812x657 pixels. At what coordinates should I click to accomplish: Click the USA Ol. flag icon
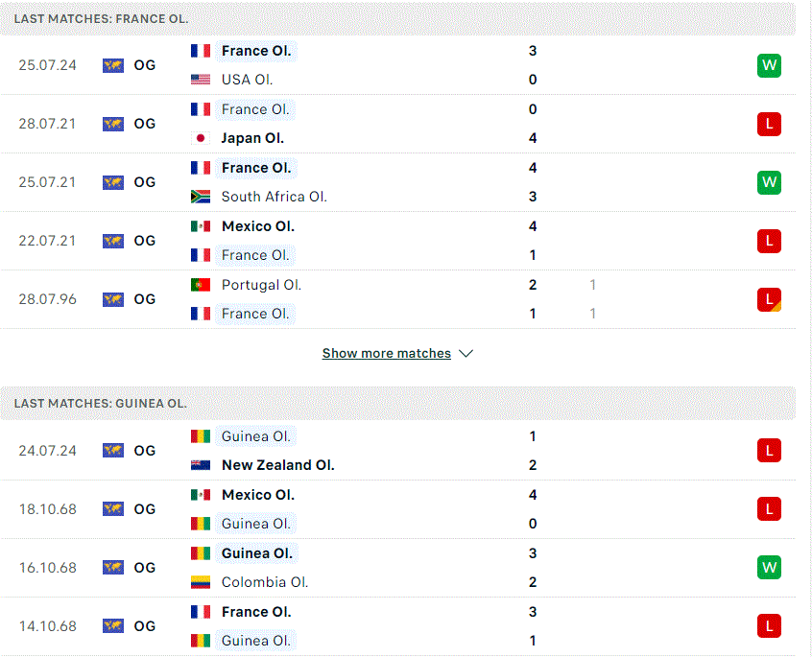[201, 80]
